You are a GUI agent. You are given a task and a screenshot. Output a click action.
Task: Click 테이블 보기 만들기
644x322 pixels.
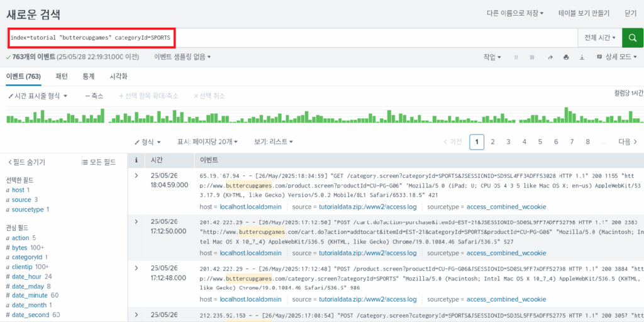[584, 13]
